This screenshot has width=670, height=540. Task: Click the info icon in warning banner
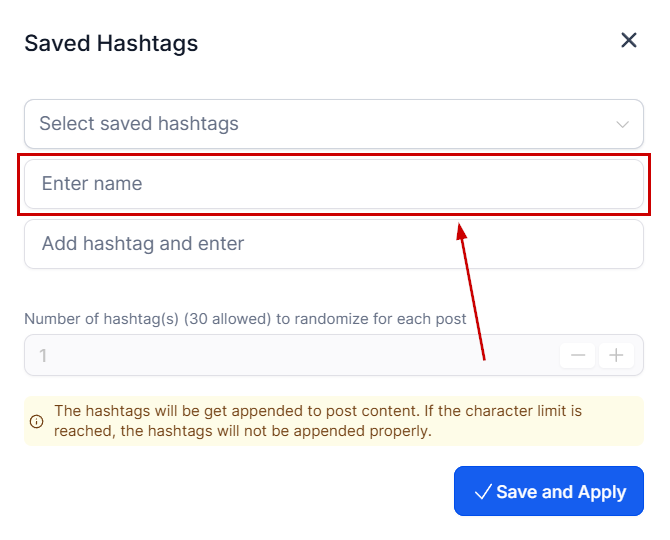click(37, 421)
